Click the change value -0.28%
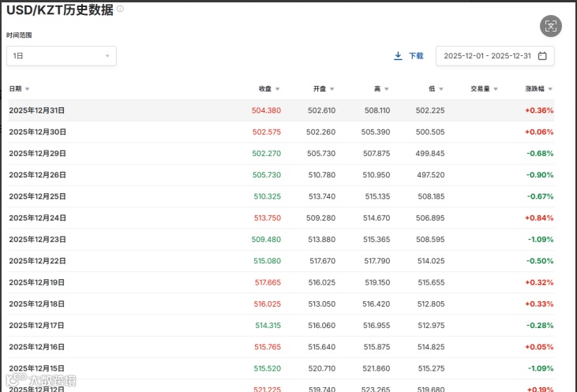The image size is (577, 392). pos(540,326)
